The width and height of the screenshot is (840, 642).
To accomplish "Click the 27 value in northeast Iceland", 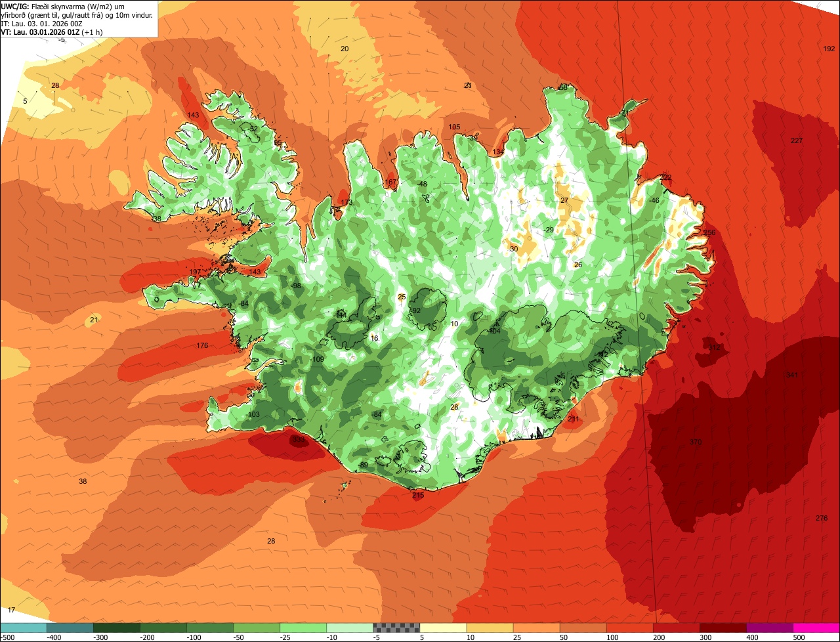I will [x=564, y=200].
